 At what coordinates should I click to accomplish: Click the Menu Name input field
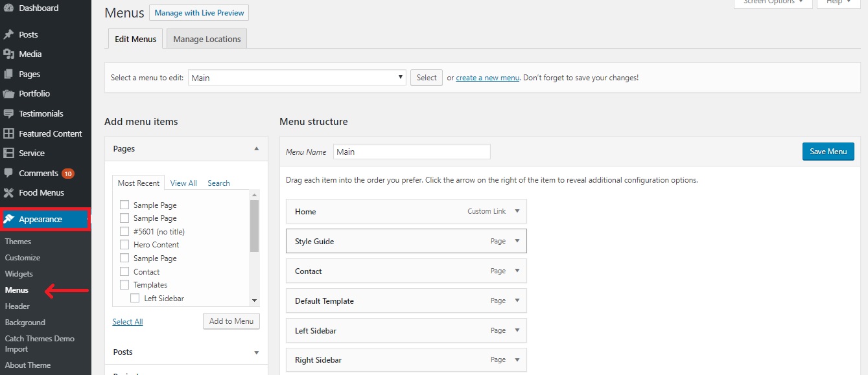(x=412, y=152)
